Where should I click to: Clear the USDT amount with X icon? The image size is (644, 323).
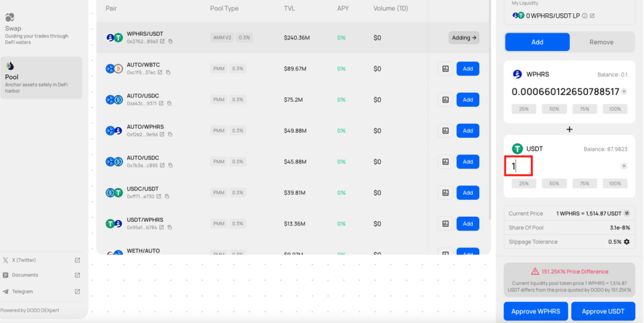tap(624, 166)
